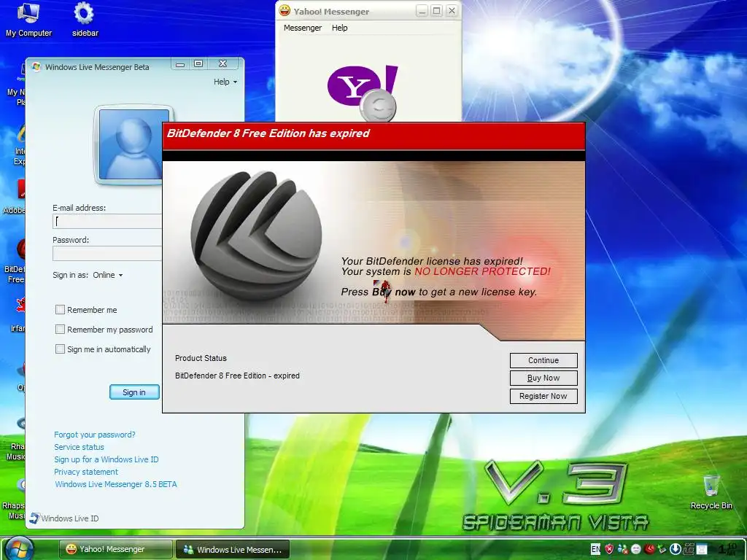Open the blue download arrow tray icon
The width and height of the screenshot is (747, 560).
[676, 549]
